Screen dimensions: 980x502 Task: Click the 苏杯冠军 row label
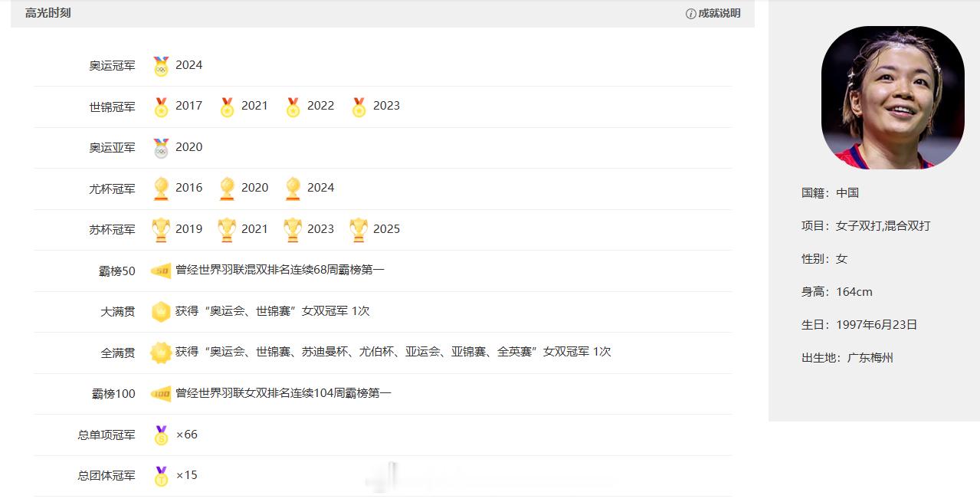tap(112, 230)
